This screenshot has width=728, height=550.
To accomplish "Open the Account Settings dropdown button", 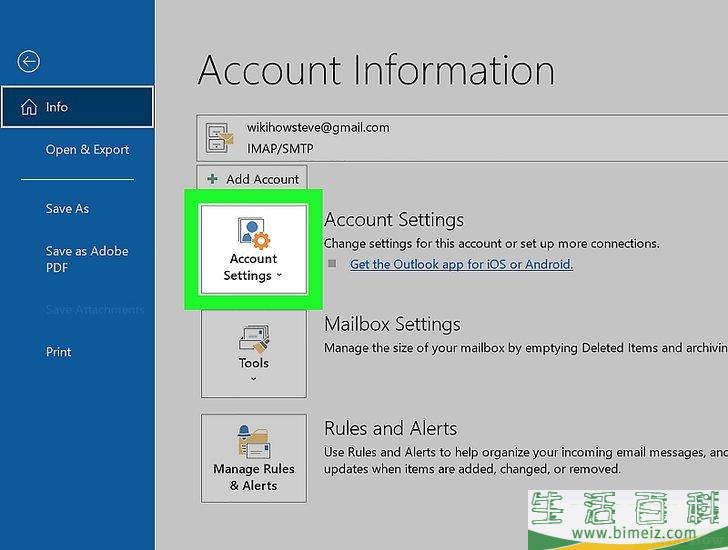I will (254, 249).
